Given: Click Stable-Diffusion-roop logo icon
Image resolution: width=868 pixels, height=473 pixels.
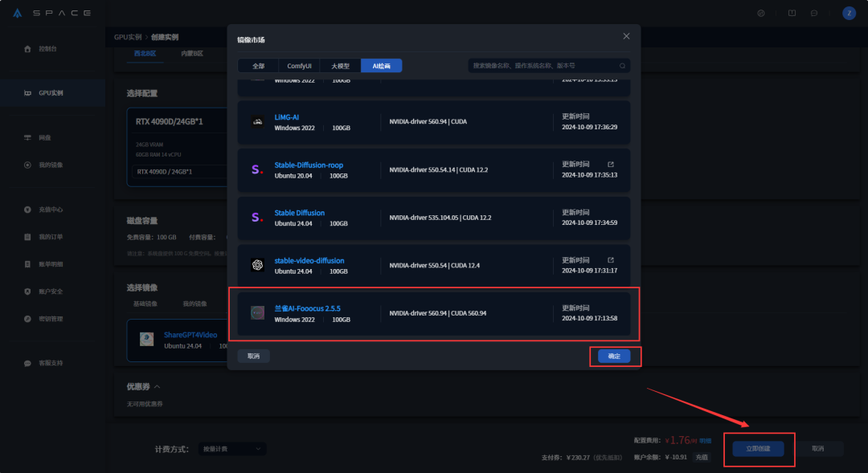Looking at the screenshot, I should tap(257, 169).
